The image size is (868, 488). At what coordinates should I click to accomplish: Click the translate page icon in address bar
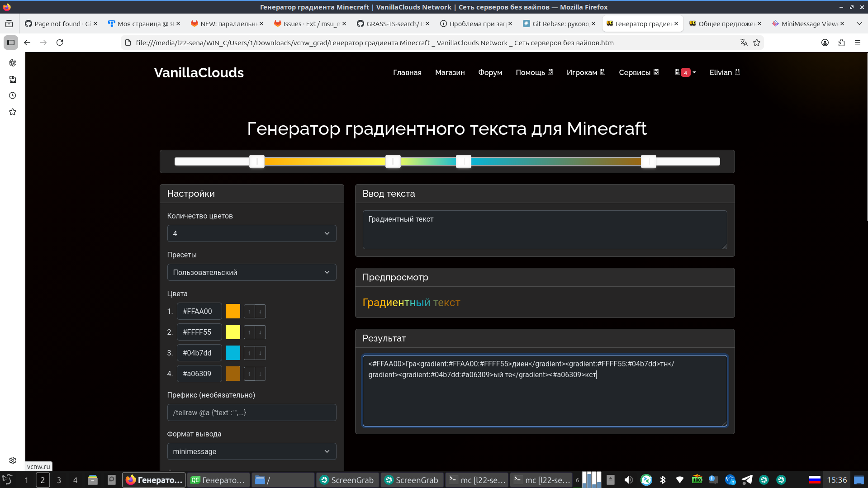pyautogui.click(x=744, y=43)
